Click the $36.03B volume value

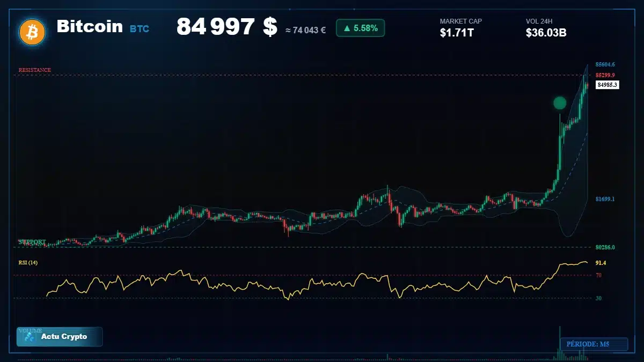[546, 33]
